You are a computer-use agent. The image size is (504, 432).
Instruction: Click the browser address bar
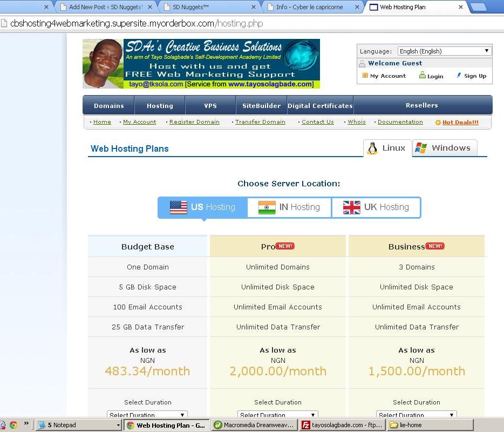pos(252,23)
